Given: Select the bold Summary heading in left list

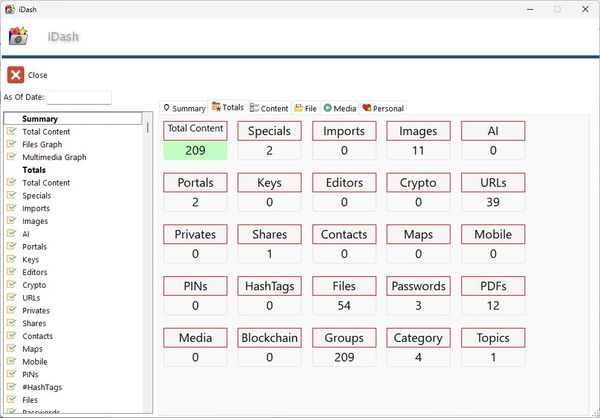Looking at the screenshot, I should [x=40, y=119].
